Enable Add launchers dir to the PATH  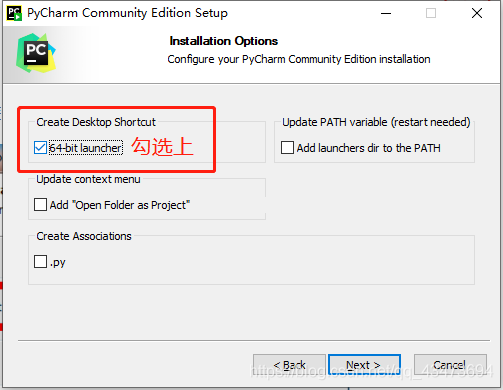tap(287, 148)
